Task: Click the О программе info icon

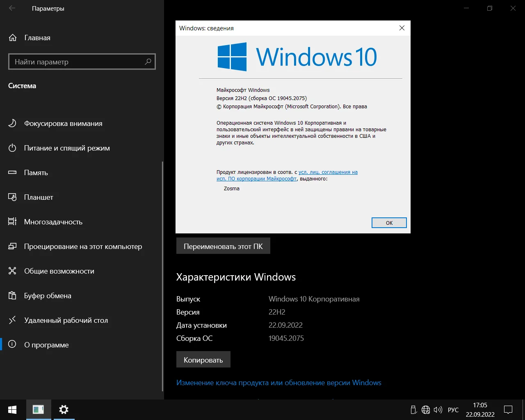Action: pos(12,344)
